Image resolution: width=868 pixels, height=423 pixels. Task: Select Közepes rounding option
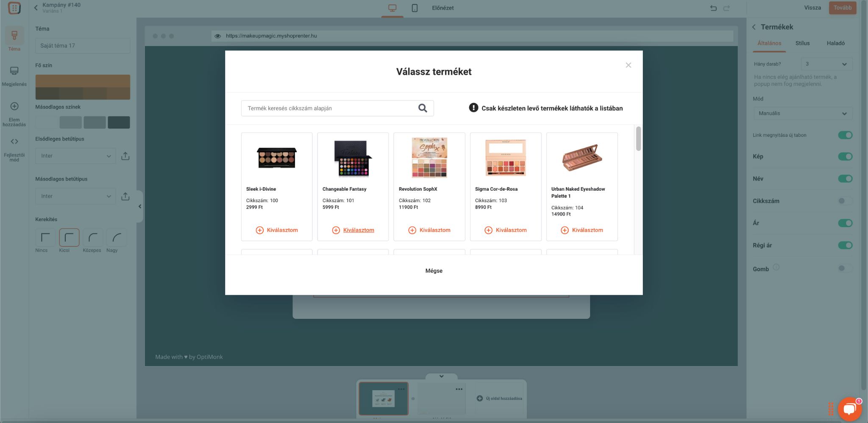93,237
